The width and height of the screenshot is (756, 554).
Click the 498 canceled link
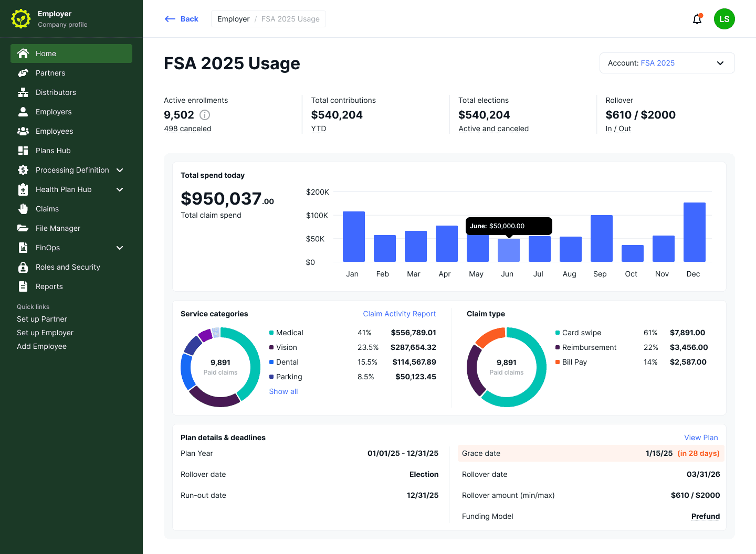click(x=187, y=129)
